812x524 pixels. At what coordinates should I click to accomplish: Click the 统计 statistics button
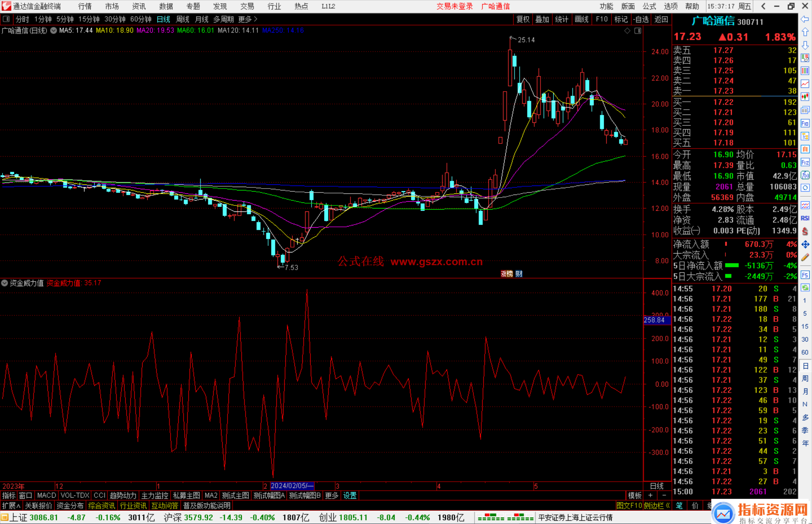[x=562, y=19]
